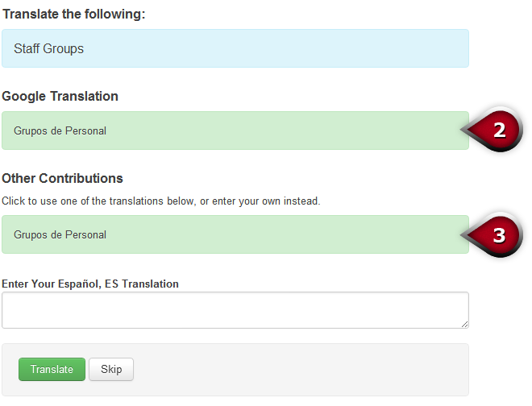The height and width of the screenshot is (406, 532).
Task: Click the word "Google" in the section heading
Action: 24,97
